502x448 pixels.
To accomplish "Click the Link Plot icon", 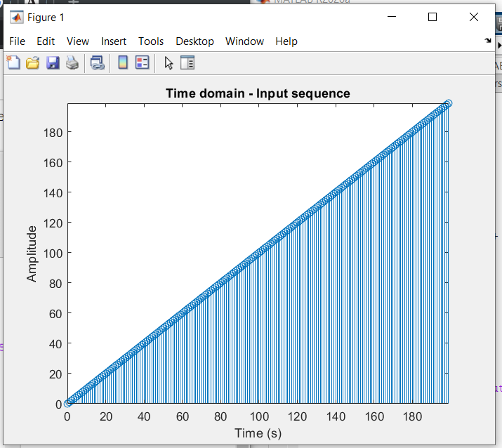I will coord(98,63).
